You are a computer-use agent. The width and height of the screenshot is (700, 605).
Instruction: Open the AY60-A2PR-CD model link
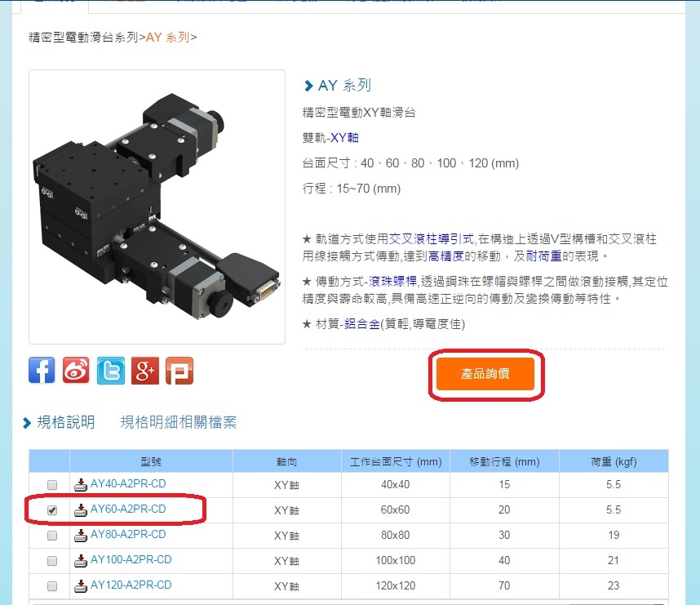point(128,509)
